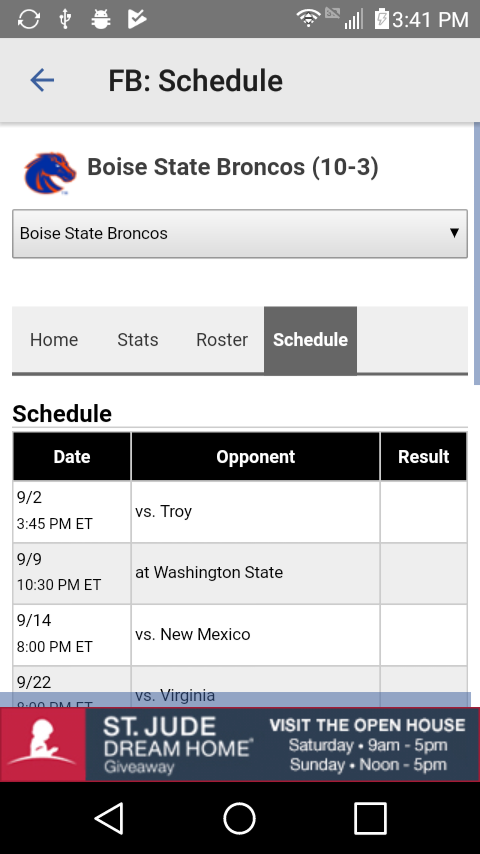Tap the Android debug bug icon
This screenshot has width=480, height=854.
click(101, 19)
